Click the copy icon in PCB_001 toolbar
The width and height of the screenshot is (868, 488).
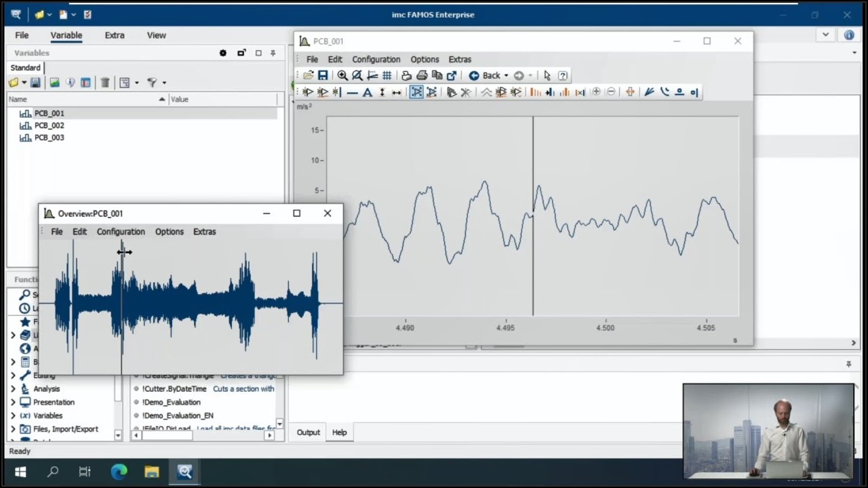437,75
